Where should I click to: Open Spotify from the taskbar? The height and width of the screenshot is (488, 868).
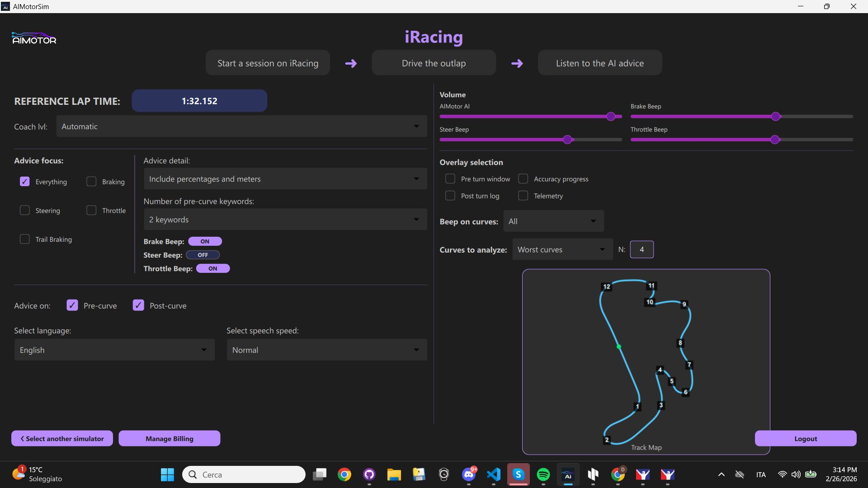point(543,474)
